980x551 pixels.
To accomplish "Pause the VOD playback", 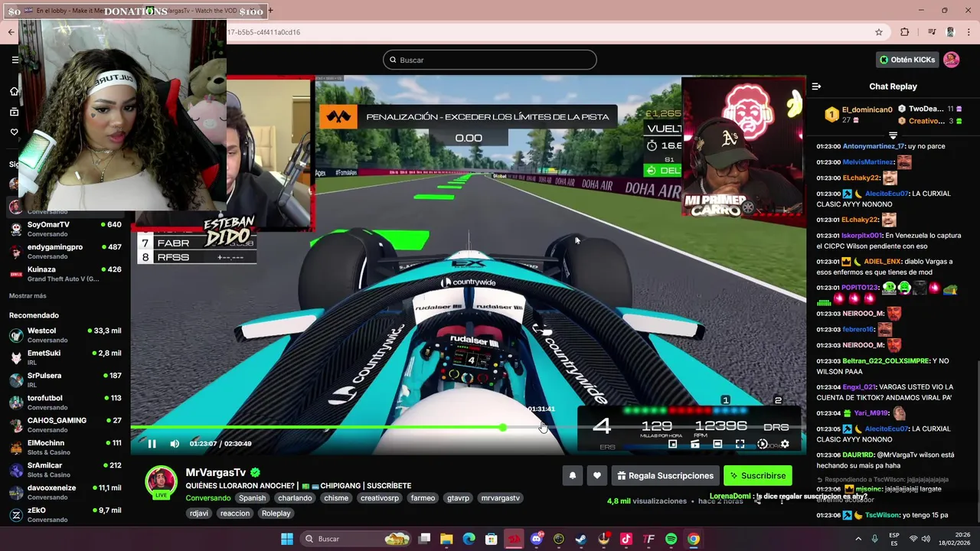I will [152, 444].
